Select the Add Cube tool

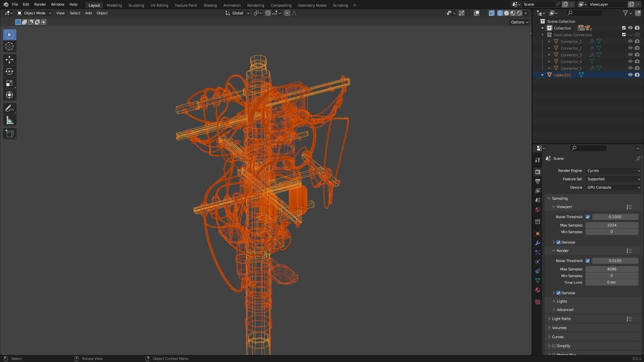coord(9,134)
